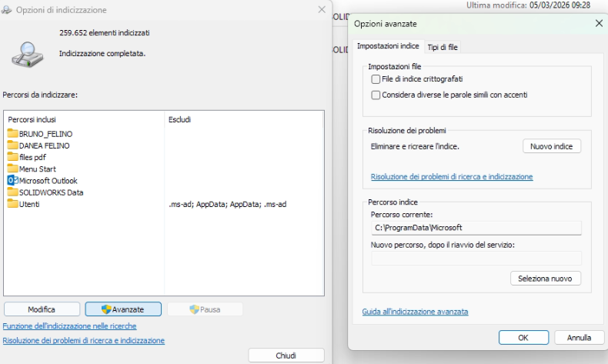The width and height of the screenshot is (608, 364).
Task: Click Annulla in Opzioni avanzate
Action: [x=579, y=338]
